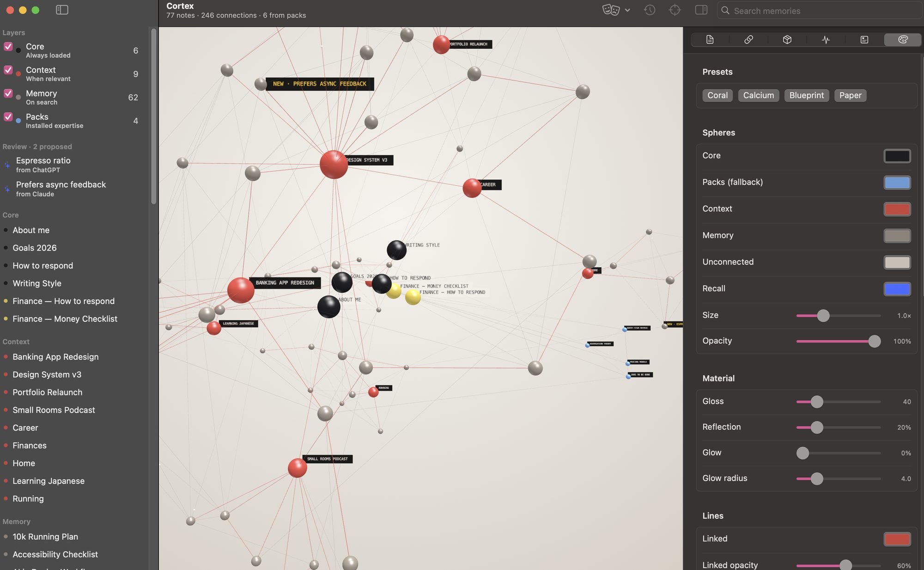
Task: Click the Writing Style black sphere
Action: pyautogui.click(x=396, y=250)
